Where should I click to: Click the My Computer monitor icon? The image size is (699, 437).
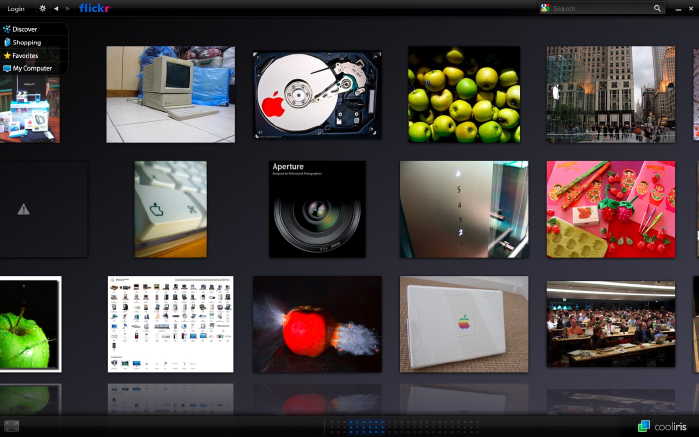(7, 69)
